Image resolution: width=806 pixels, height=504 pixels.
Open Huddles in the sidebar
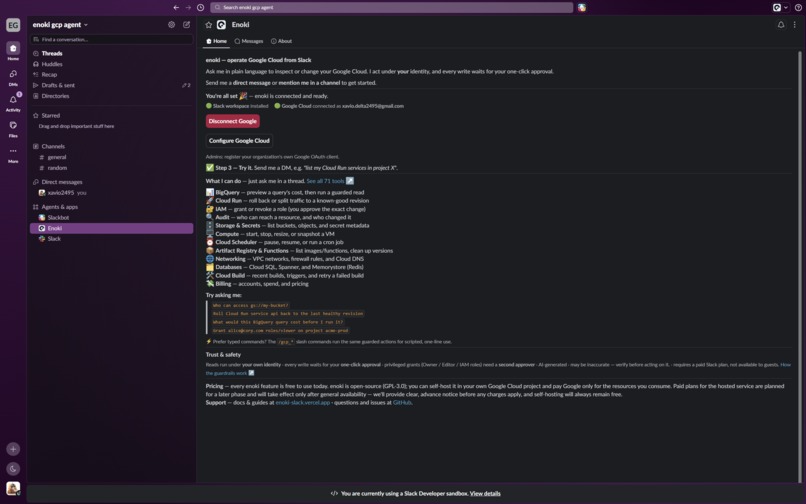(x=112, y=64)
